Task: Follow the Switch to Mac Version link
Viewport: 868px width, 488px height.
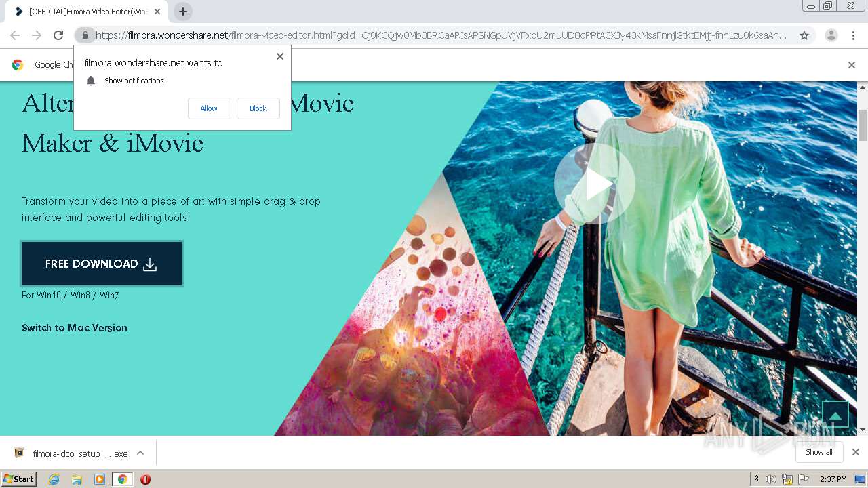Action: (75, 328)
